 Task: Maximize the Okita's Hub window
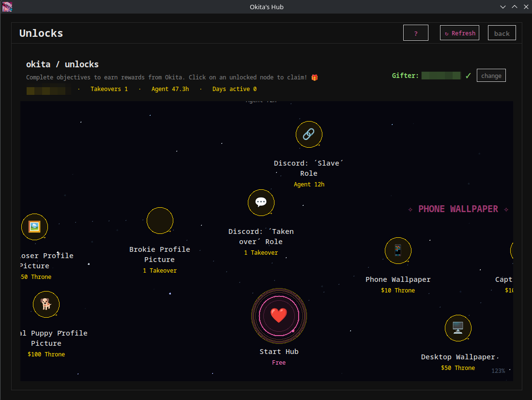tap(515, 7)
